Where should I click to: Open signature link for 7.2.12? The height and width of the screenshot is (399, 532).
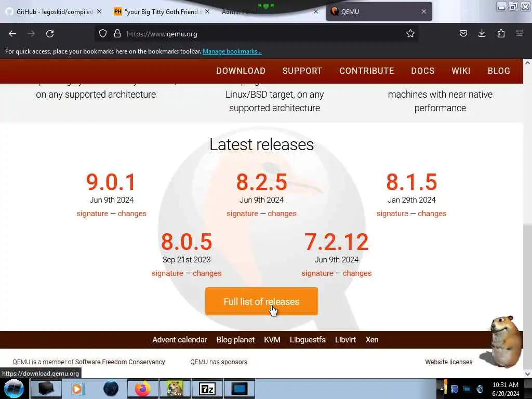pyautogui.click(x=317, y=273)
